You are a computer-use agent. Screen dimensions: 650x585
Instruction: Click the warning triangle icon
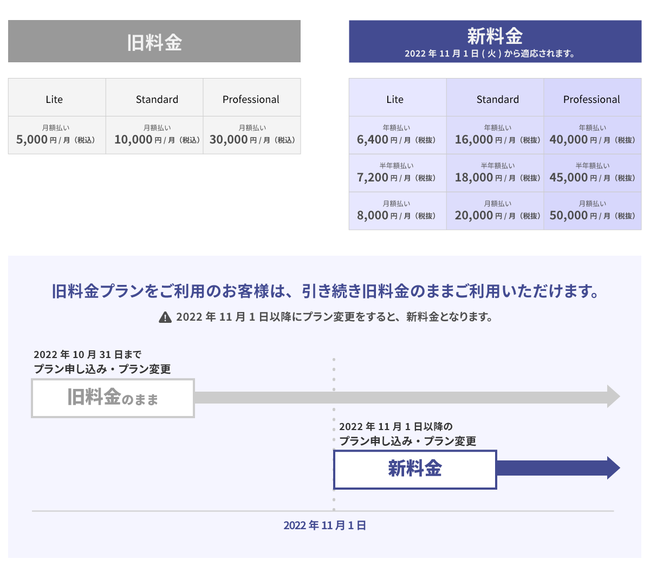(x=165, y=317)
